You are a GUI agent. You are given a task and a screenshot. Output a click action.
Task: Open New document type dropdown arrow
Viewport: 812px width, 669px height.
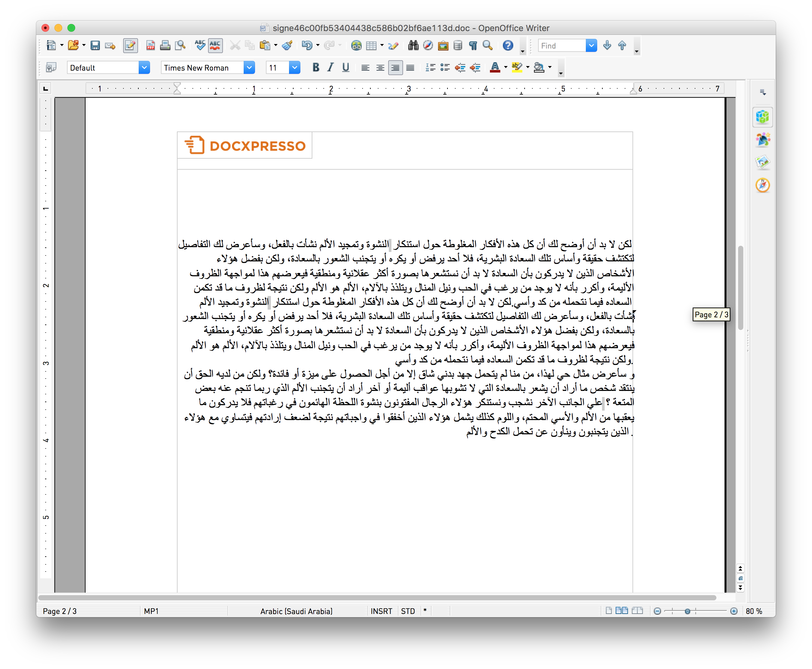click(62, 45)
